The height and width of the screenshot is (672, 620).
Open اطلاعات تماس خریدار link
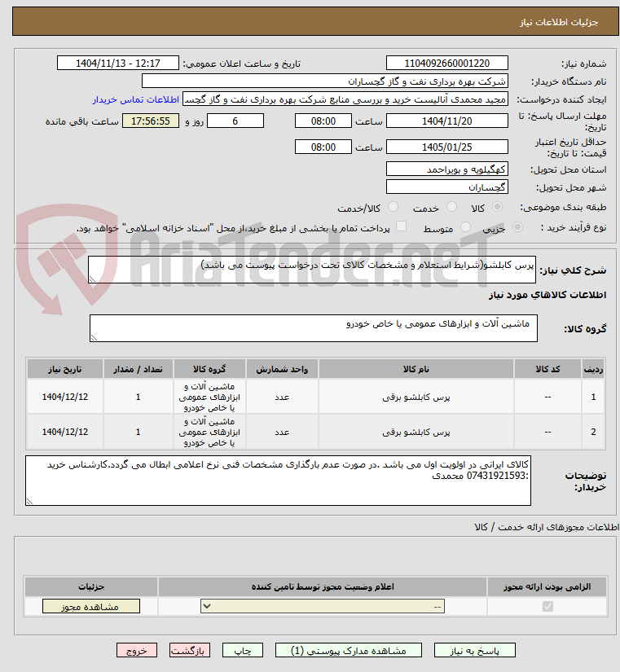tap(135, 99)
